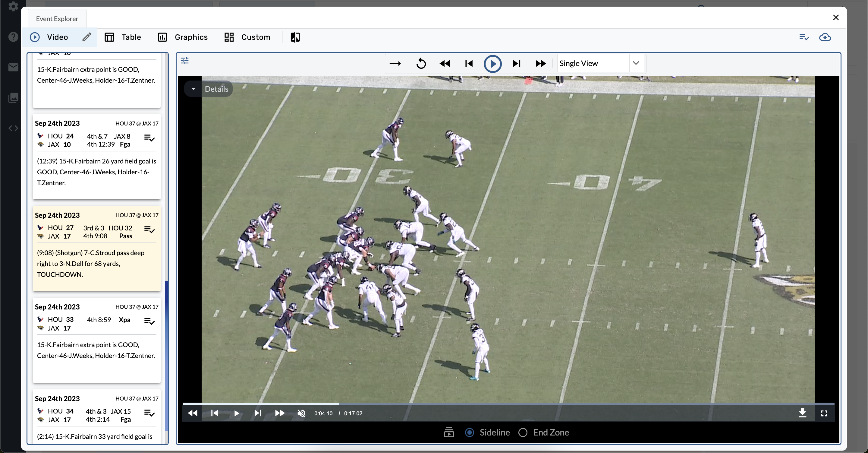Image resolution: width=868 pixels, height=453 pixels.
Task: Select the End Zone camera angle
Action: point(523,432)
